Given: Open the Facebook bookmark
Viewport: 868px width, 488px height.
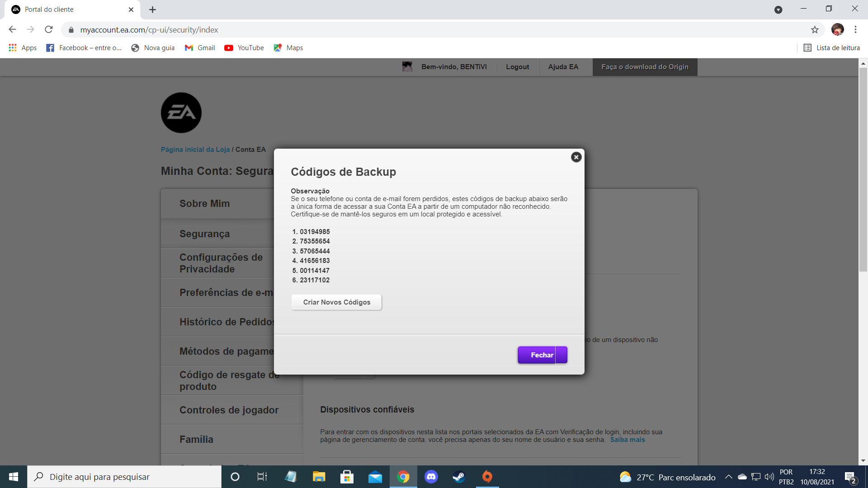Looking at the screenshot, I should [x=84, y=48].
